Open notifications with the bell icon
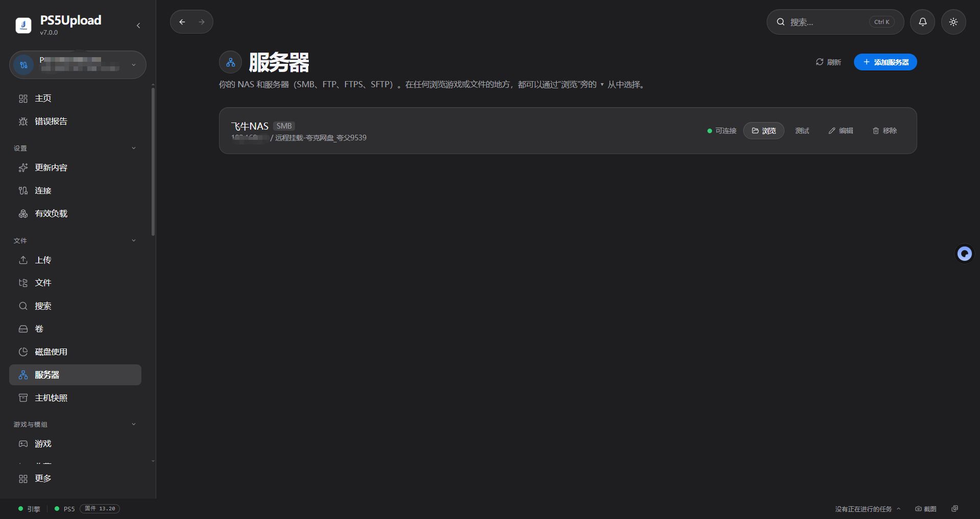Image resolution: width=980 pixels, height=519 pixels. [923, 22]
